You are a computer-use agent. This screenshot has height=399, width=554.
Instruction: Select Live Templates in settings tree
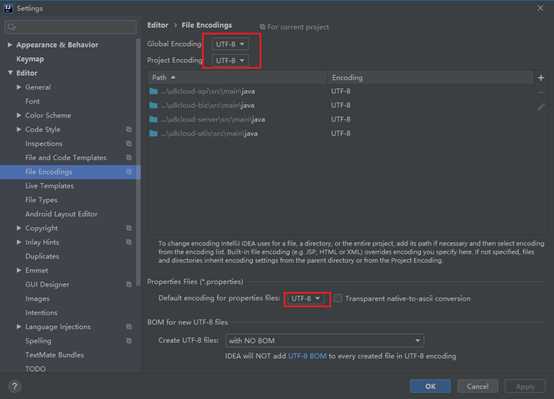[x=49, y=186]
